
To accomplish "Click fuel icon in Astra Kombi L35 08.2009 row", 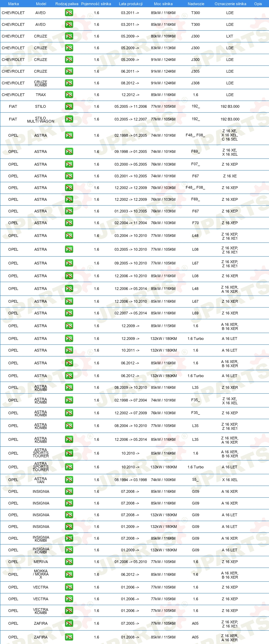I will (x=69, y=387).
